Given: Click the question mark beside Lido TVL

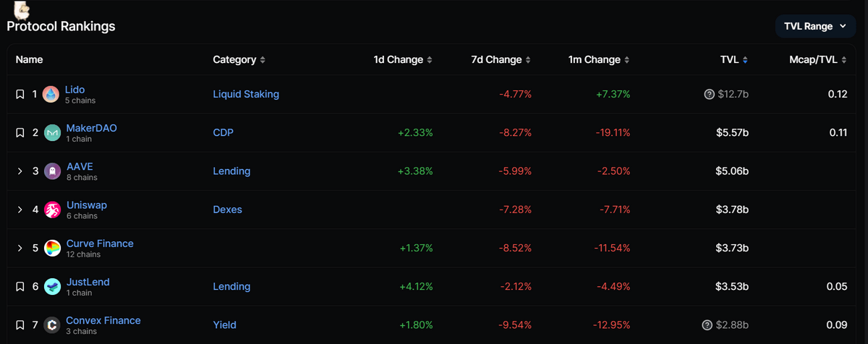Looking at the screenshot, I should click(709, 95).
